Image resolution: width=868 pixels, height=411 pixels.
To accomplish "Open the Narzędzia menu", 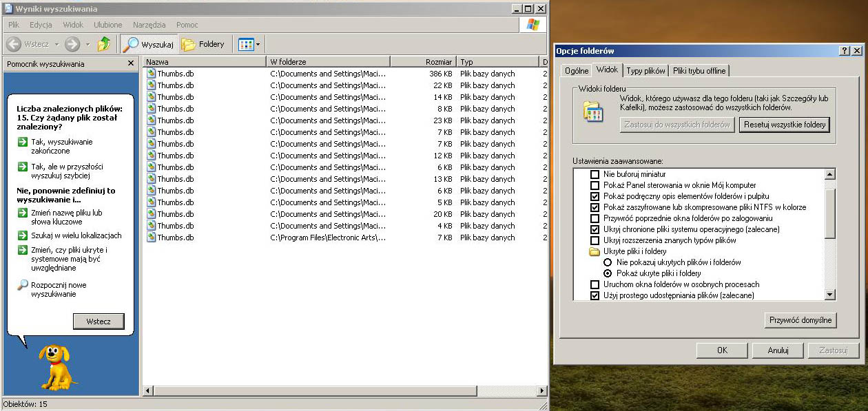I will click(149, 25).
